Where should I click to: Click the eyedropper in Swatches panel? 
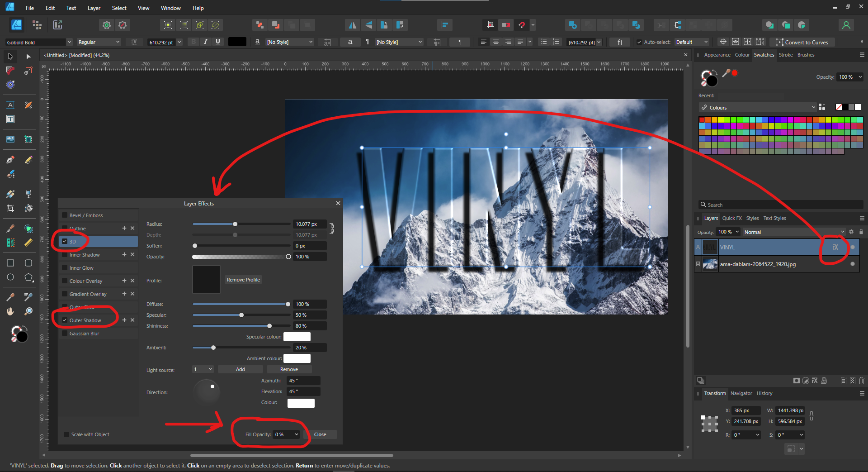[726, 73]
